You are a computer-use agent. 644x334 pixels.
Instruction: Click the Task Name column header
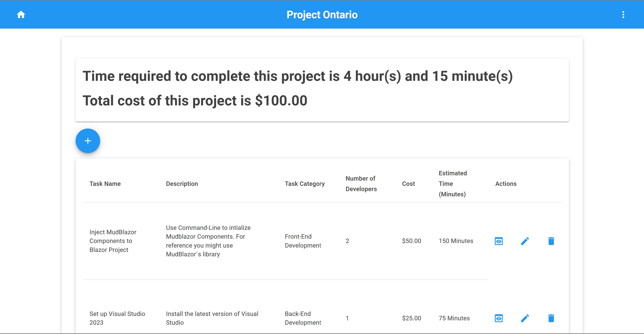click(105, 184)
